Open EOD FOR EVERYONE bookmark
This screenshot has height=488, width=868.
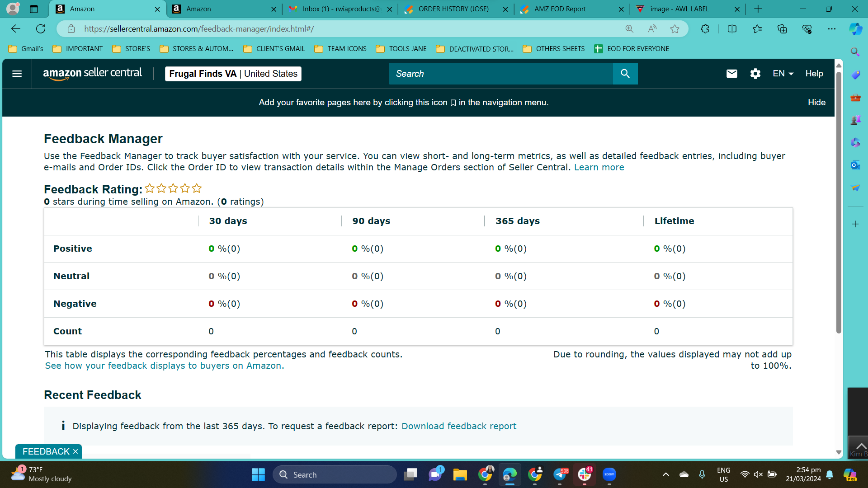pyautogui.click(x=632, y=49)
